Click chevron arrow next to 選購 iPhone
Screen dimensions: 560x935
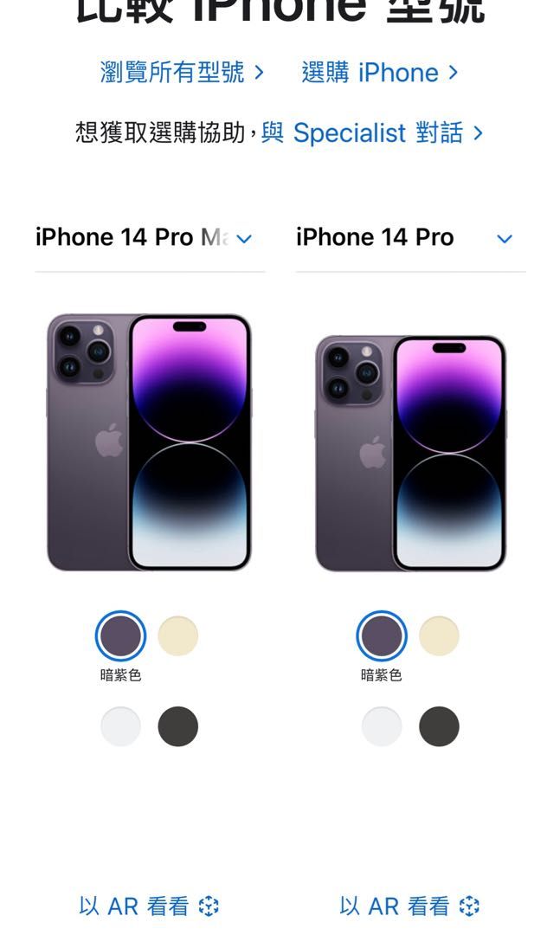[x=454, y=72]
